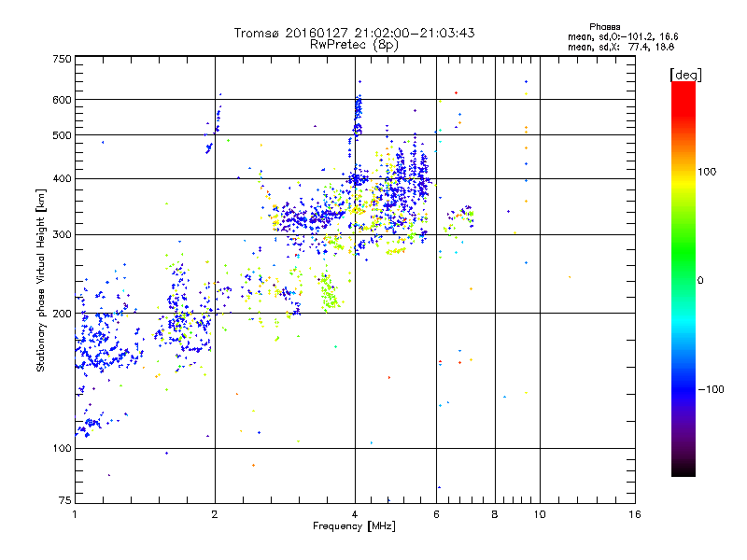The width and height of the screenshot is (747, 560).
Task: Click the x-axis tick label '2'
Action: point(215,514)
